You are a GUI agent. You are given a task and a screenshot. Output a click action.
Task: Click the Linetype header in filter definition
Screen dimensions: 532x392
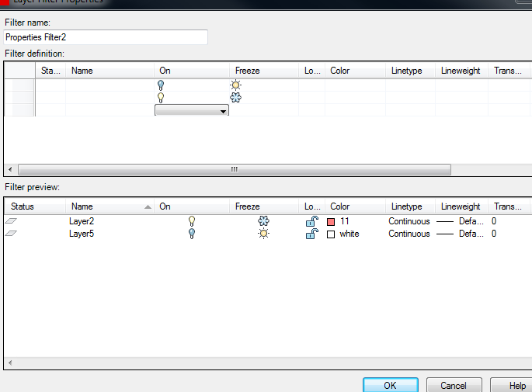[x=409, y=71]
